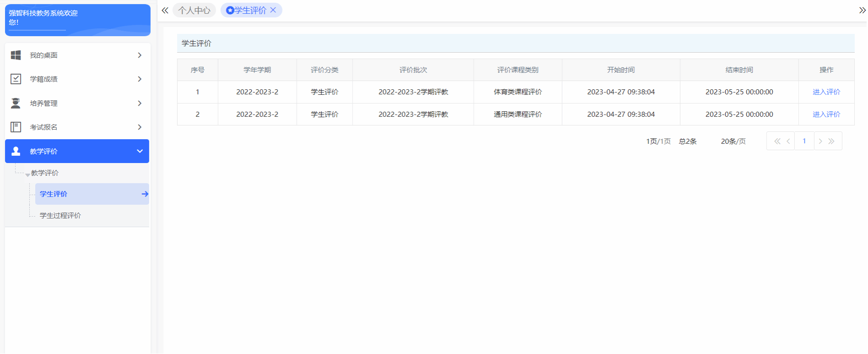Go to the first page of results
Screen dimensions: 868x354
(x=777, y=142)
